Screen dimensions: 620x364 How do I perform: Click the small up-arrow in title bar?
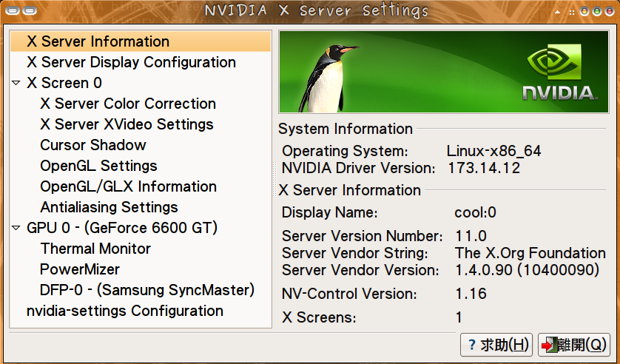(x=558, y=13)
